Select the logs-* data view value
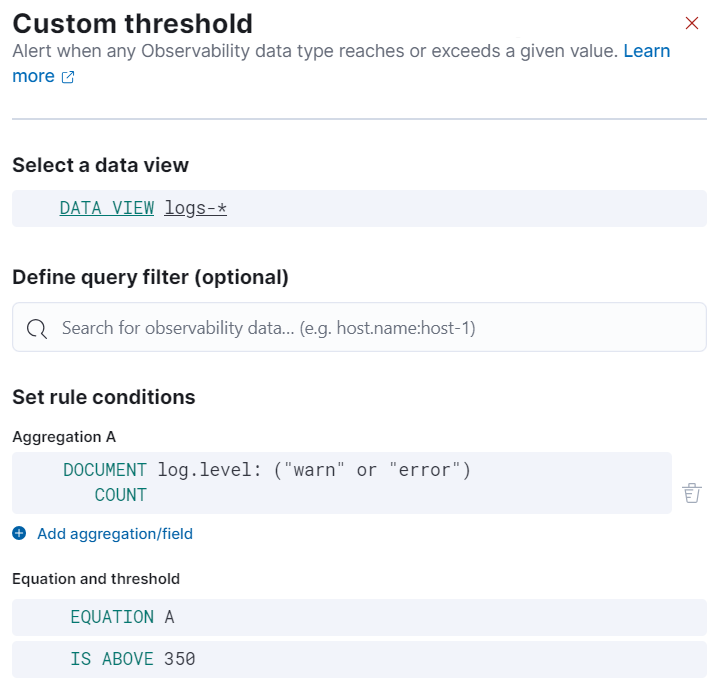Screen dimensions: 723x693 coord(196,208)
